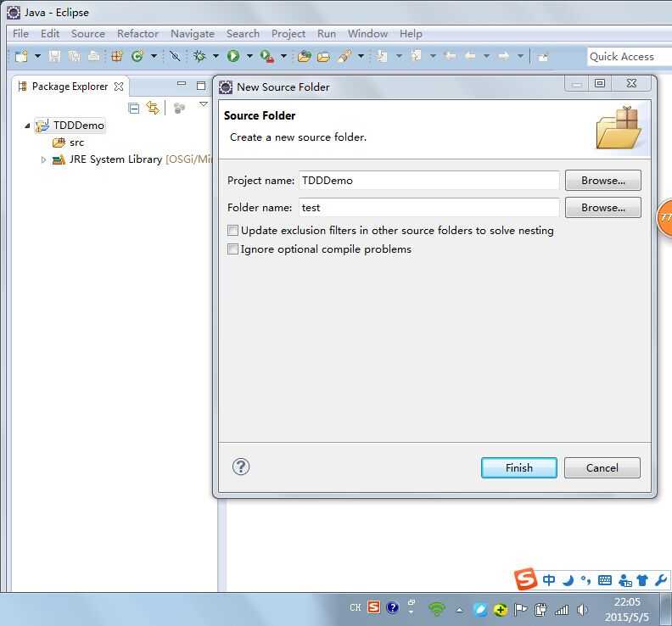Image resolution: width=672 pixels, height=626 pixels.
Task: Open the Debug dropdown arrow
Action: (x=216, y=56)
